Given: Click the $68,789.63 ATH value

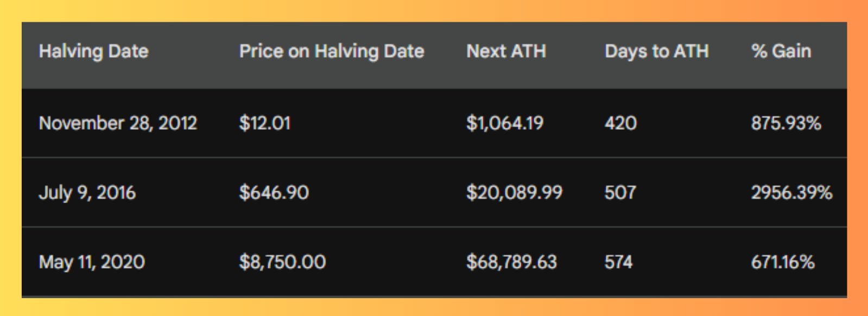Looking at the screenshot, I should click(511, 262).
